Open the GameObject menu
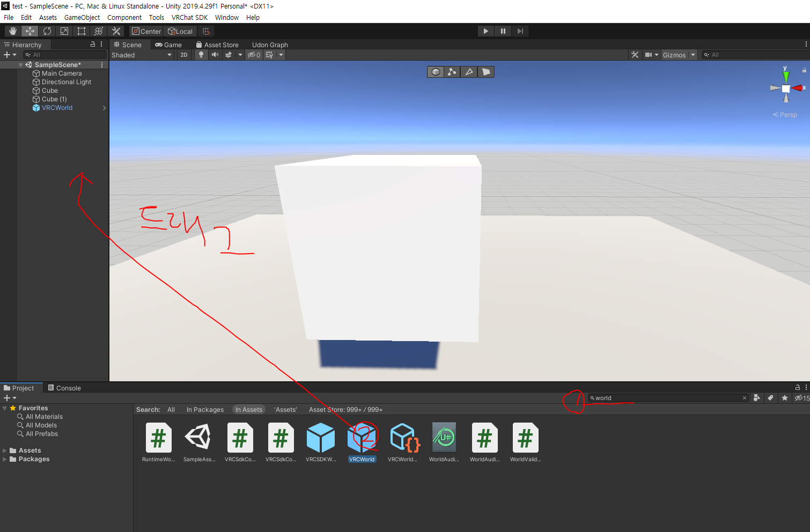Screen dimensions: 810x532 82,17
